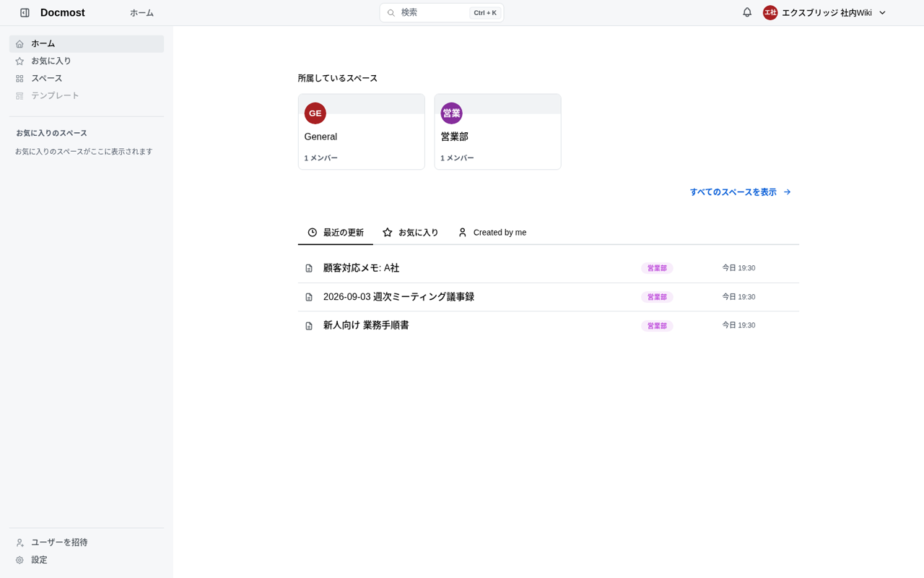Open ユーザーを招待
The width and height of the screenshot is (924, 578).
click(x=87, y=543)
